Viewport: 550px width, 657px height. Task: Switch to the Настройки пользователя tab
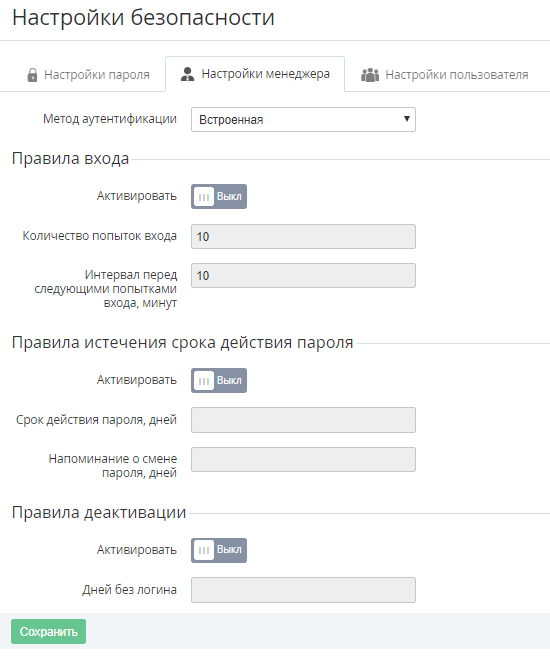(444, 75)
